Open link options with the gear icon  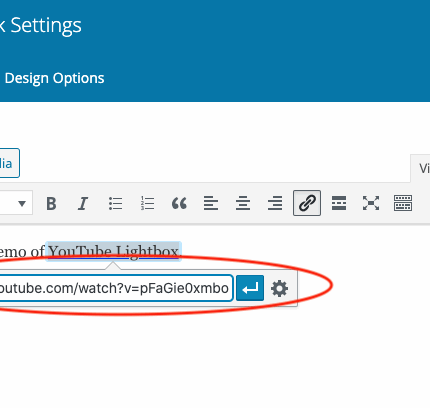click(x=279, y=288)
